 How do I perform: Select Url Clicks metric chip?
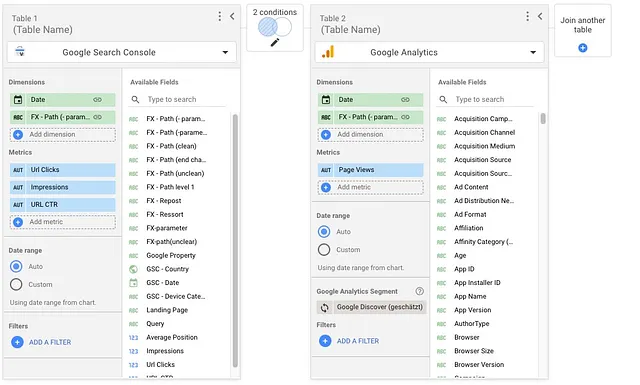coord(62,170)
